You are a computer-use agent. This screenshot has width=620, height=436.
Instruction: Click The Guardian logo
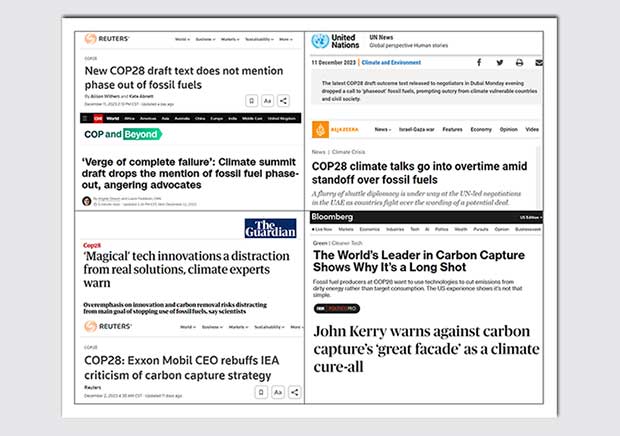tap(270, 228)
